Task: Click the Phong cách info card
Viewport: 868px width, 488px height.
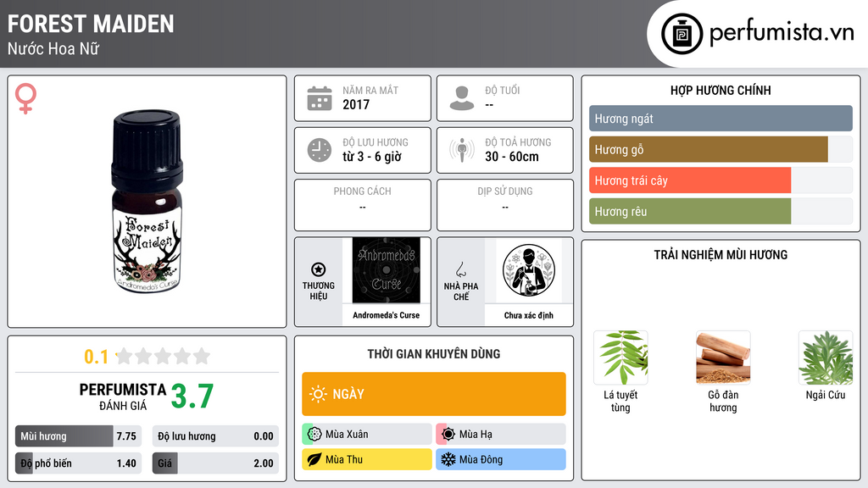Action: point(363,205)
